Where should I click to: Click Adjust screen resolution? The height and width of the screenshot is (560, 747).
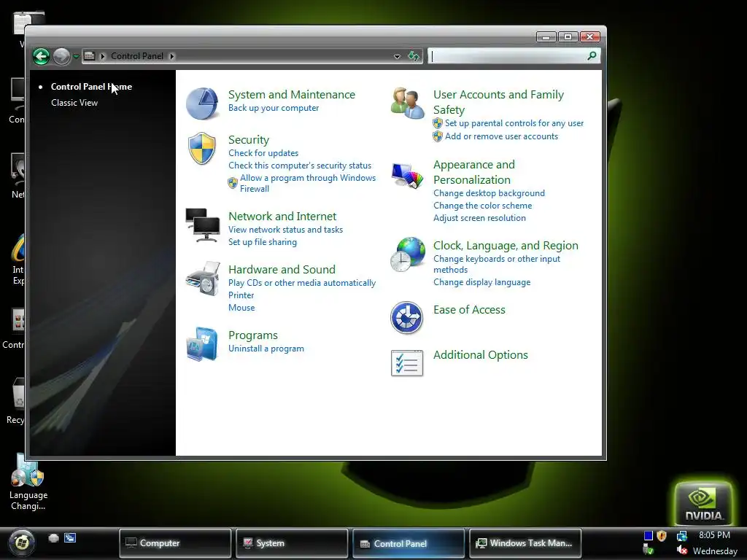[x=480, y=218]
